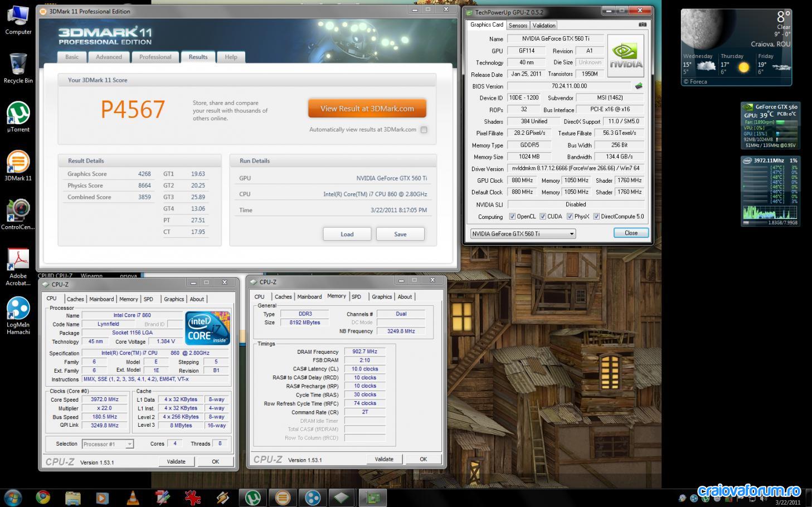Launch the 3DMark 11 desktop shortcut
Image resolution: width=812 pixels, height=507 pixels.
[18, 166]
